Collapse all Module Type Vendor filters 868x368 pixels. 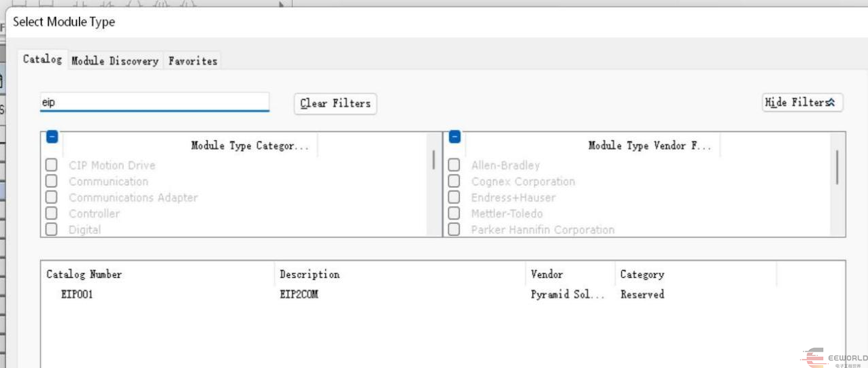pyautogui.click(x=455, y=137)
